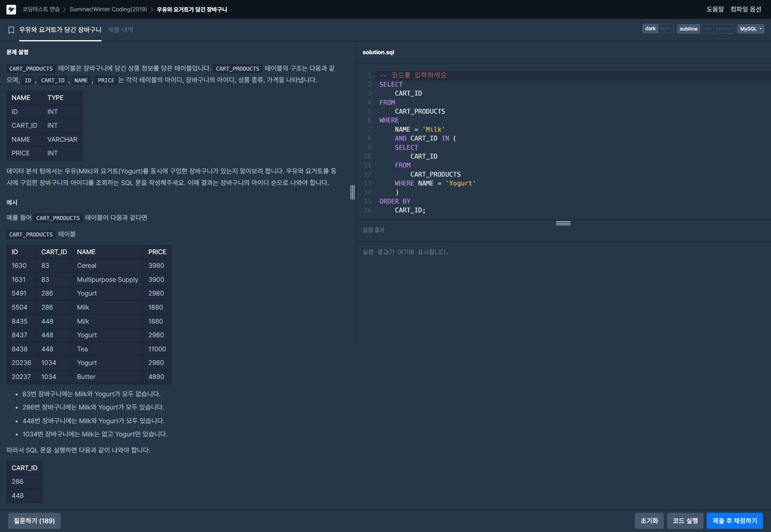Screen dimensions: 771x532
Task: Select the 우유와 요거트가 담긴 장바구니 tab
Action: [x=60, y=30]
